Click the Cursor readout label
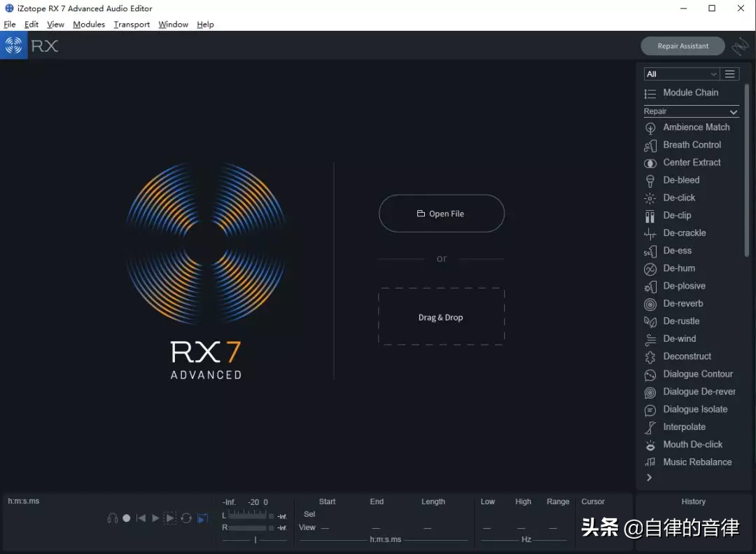756x554 pixels. 593,501
